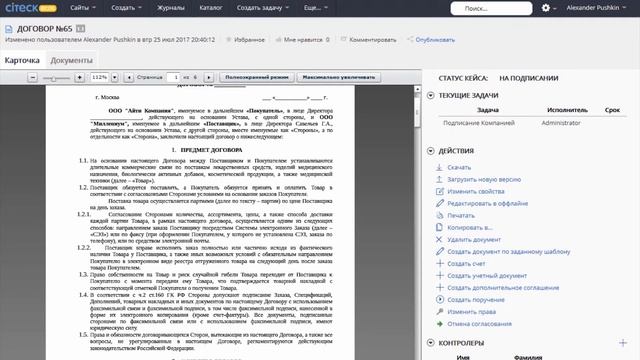The height and width of the screenshot is (360, 640).
Task: Click the search field Поиск...
Action: pos(491,8)
